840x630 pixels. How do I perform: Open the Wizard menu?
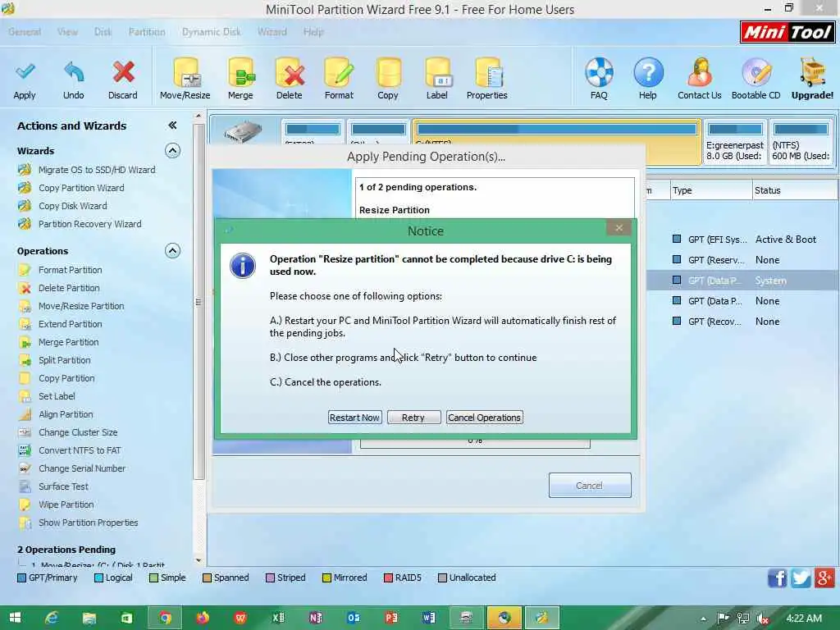tap(272, 32)
